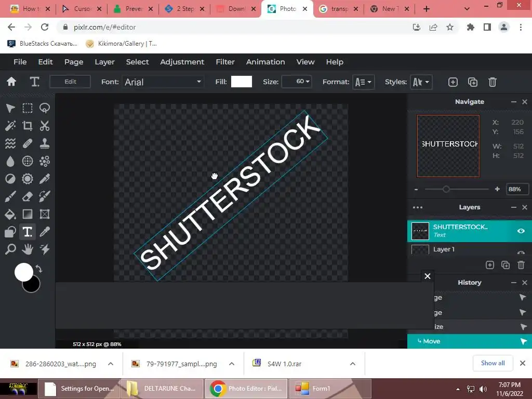Viewport: 532px width, 399px height.
Task: Open DELTARUNE folder in taskbar
Action: [x=162, y=389]
